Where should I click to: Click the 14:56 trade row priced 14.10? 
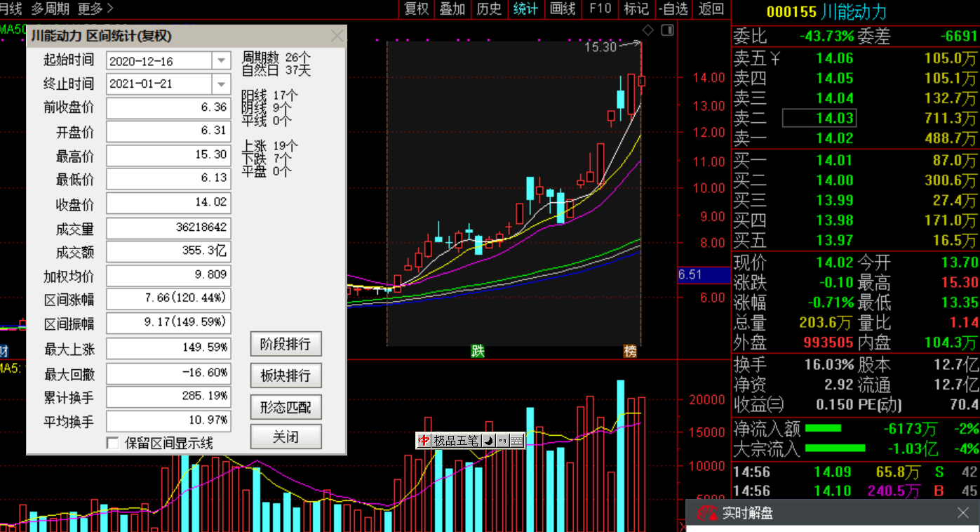tap(855, 491)
